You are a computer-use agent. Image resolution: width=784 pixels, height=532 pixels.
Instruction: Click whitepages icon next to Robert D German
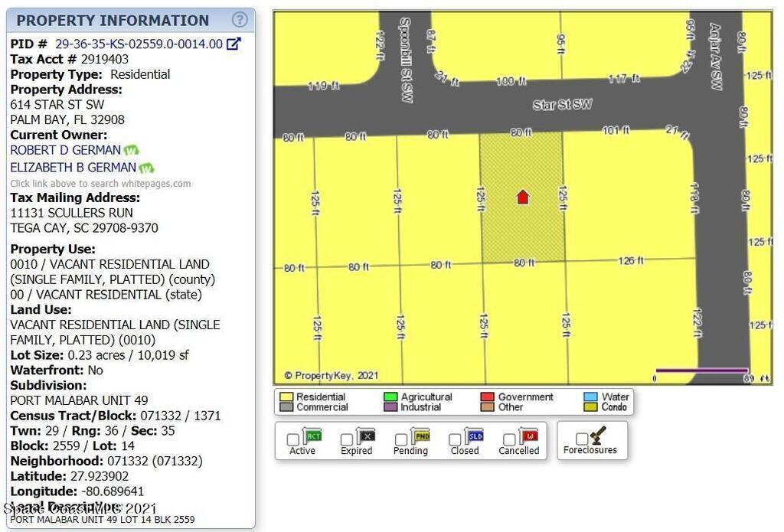(x=132, y=151)
